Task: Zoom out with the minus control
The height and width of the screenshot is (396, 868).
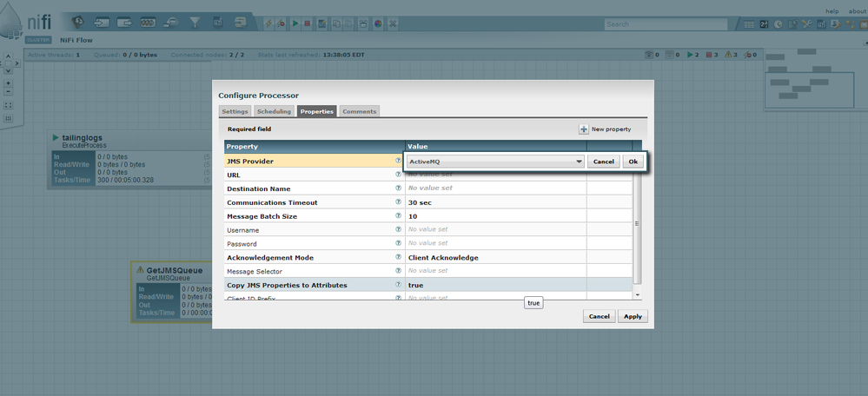Action: (x=9, y=91)
